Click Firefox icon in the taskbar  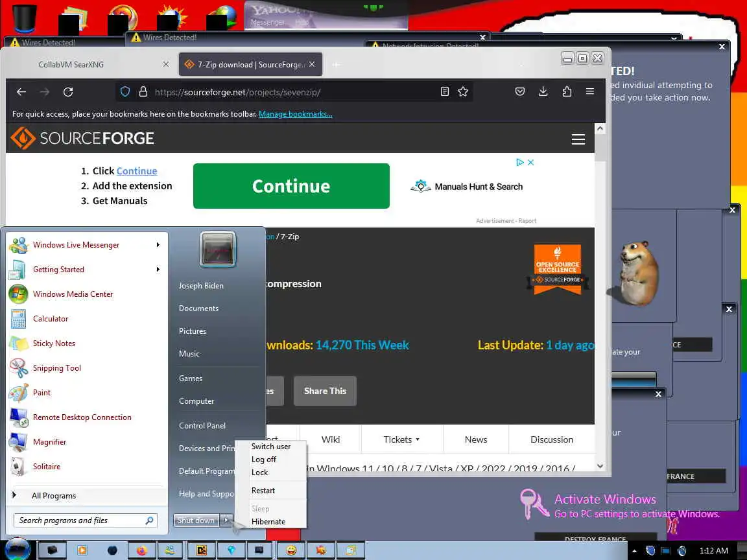pos(141,550)
